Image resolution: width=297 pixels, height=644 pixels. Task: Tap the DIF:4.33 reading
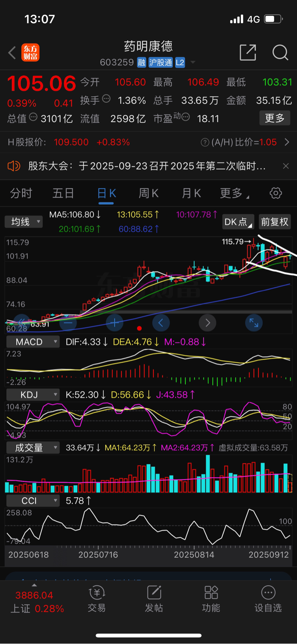point(87,342)
